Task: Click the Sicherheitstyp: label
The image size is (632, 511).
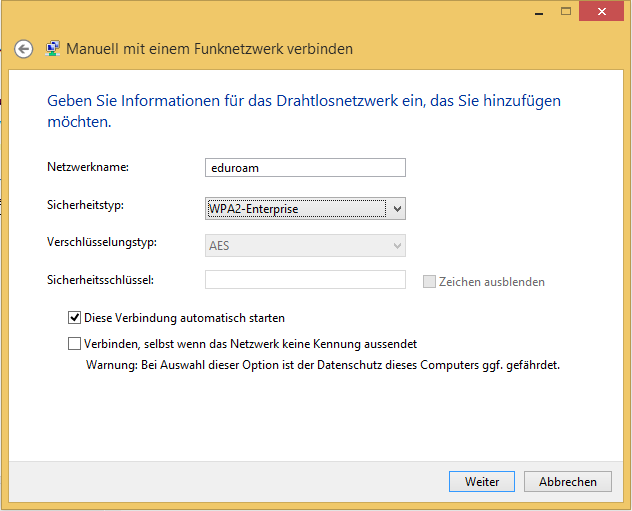Action: [x=85, y=205]
